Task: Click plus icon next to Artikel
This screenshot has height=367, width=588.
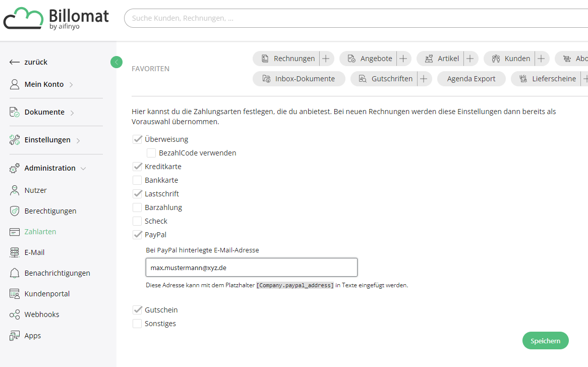Action: click(470, 59)
